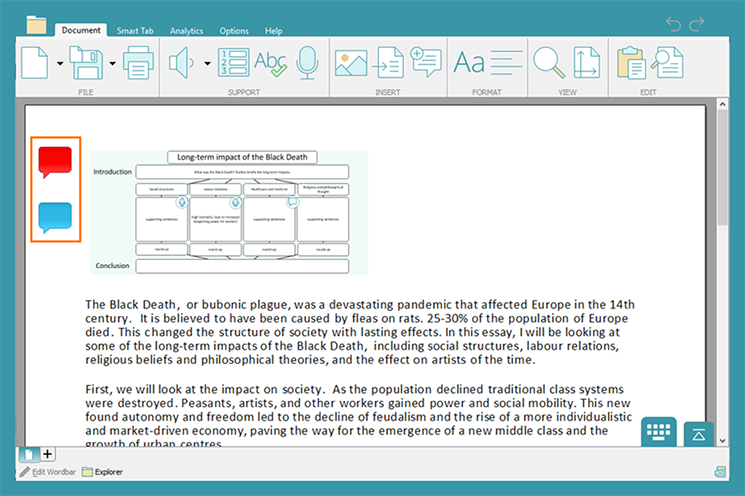Click the blue speech bubble comment

pyautogui.click(x=55, y=218)
